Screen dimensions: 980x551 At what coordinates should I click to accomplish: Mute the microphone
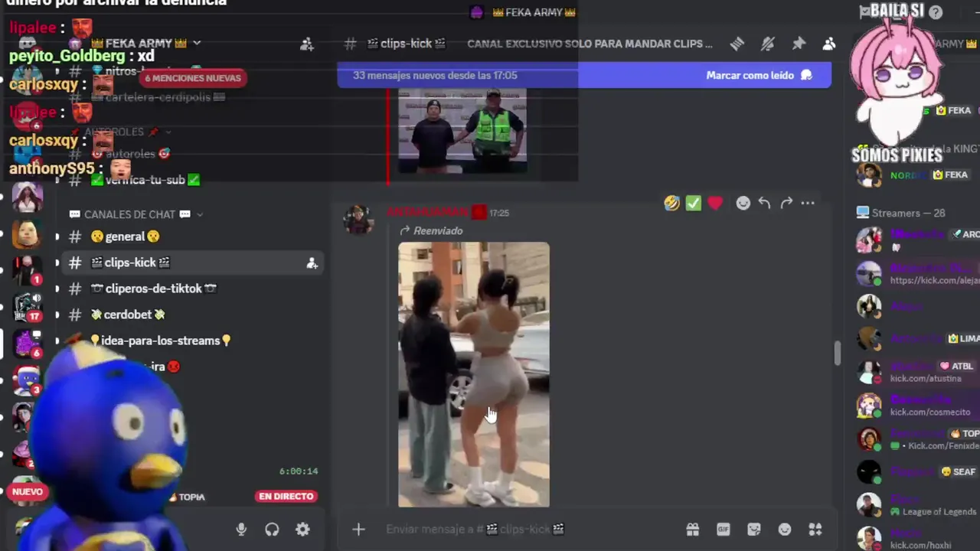tap(241, 529)
